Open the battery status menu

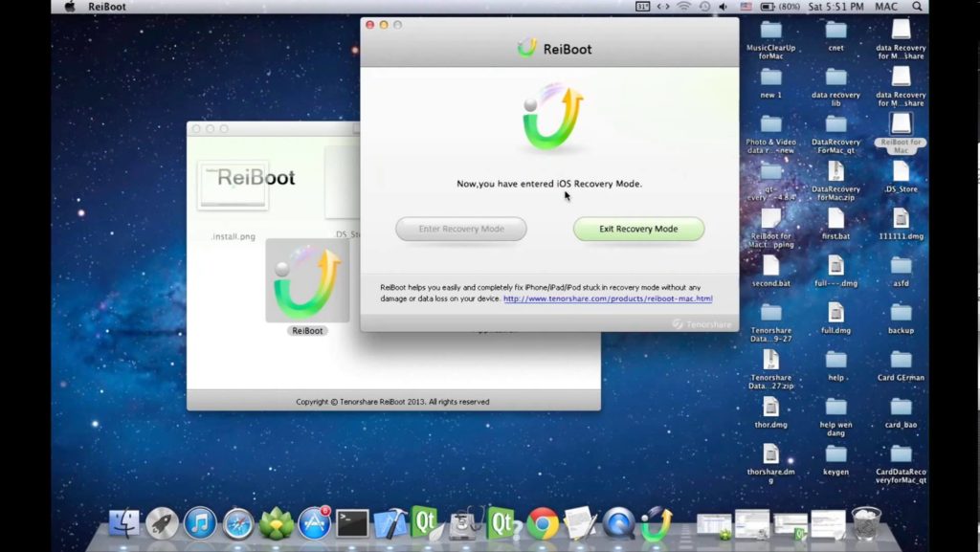click(767, 7)
